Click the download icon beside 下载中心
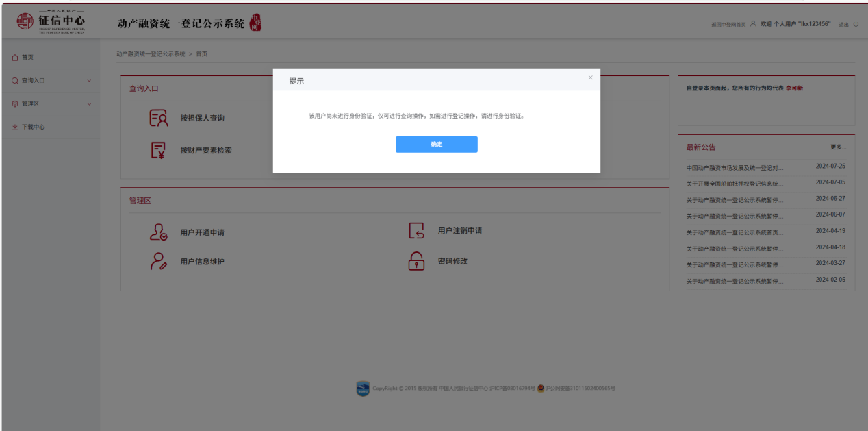Image resolution: width=868 pixels, height=431 pixels. (x=15, y=127)
